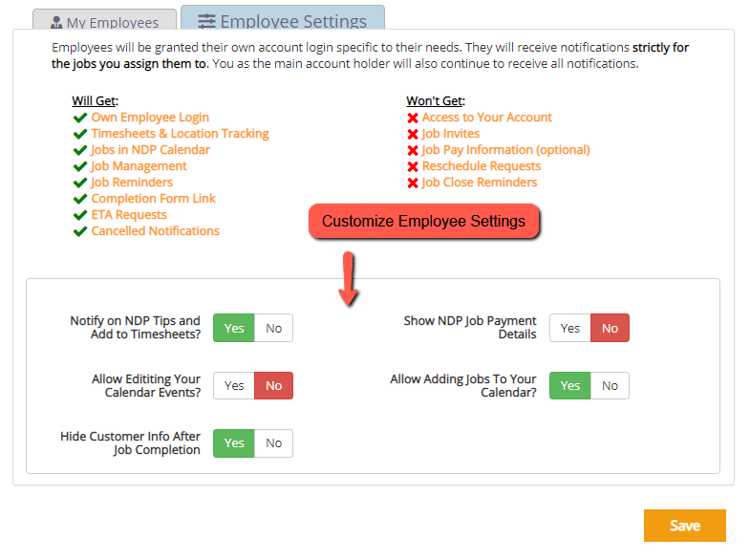Click 'Access to Your Account' text

(x=487, y=118)
